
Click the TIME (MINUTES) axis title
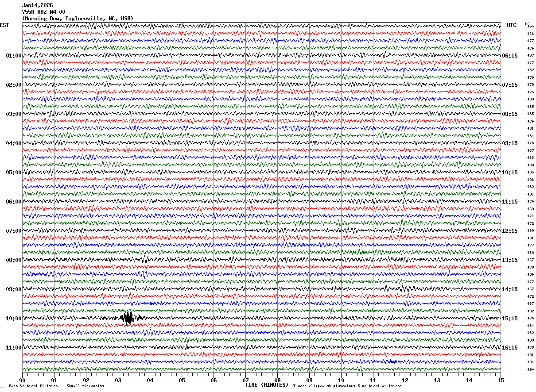pos(267,384)
